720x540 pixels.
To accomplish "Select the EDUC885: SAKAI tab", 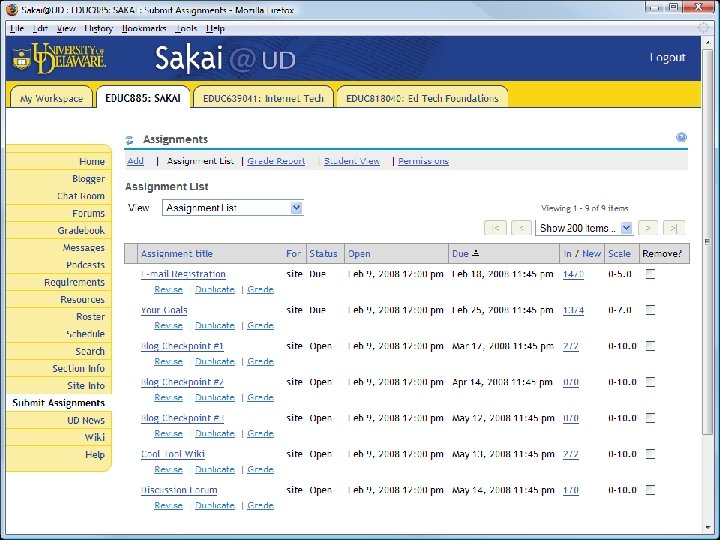I will (143, 98).
